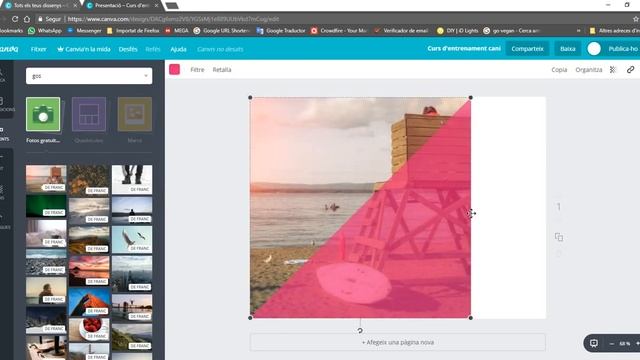Click the Publica-ho button
This screenshot has width=640, height=360.
click(x=623, y=49)
